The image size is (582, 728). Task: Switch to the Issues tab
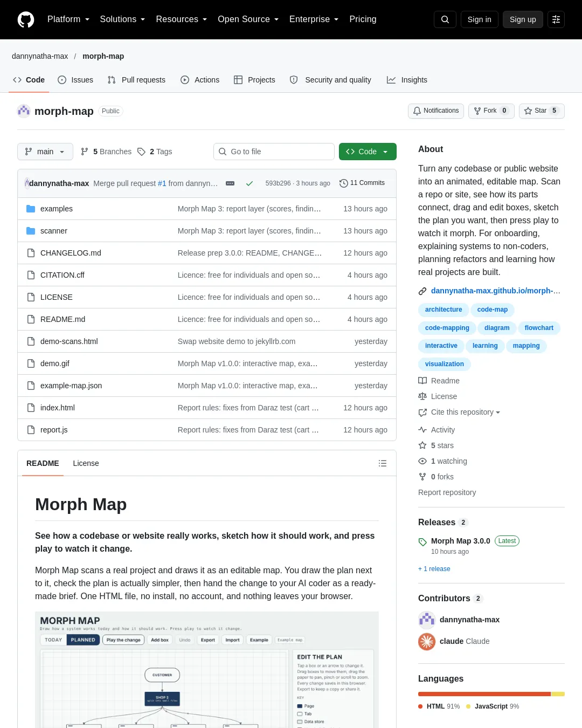75,80
